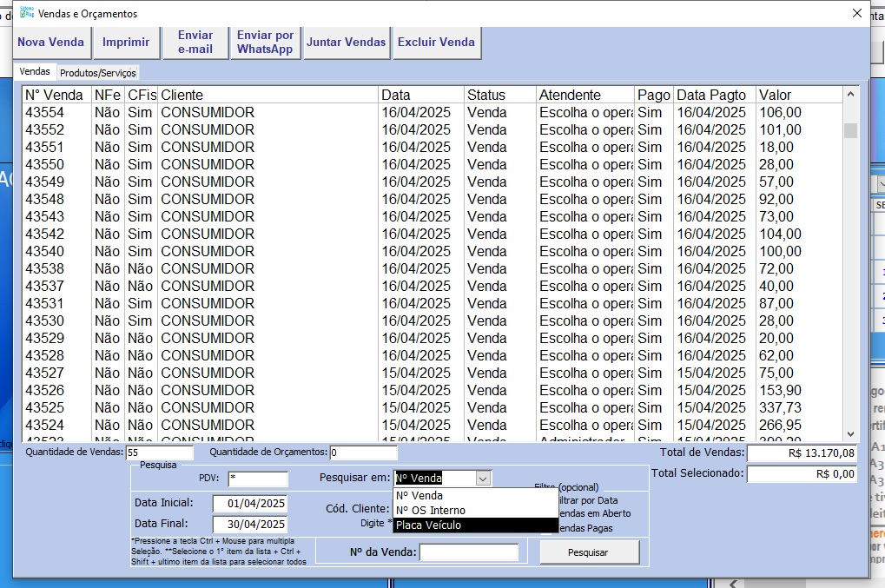Focus the Data Inicial date field
Screen dimensions: 885x588
coord(250,504)
